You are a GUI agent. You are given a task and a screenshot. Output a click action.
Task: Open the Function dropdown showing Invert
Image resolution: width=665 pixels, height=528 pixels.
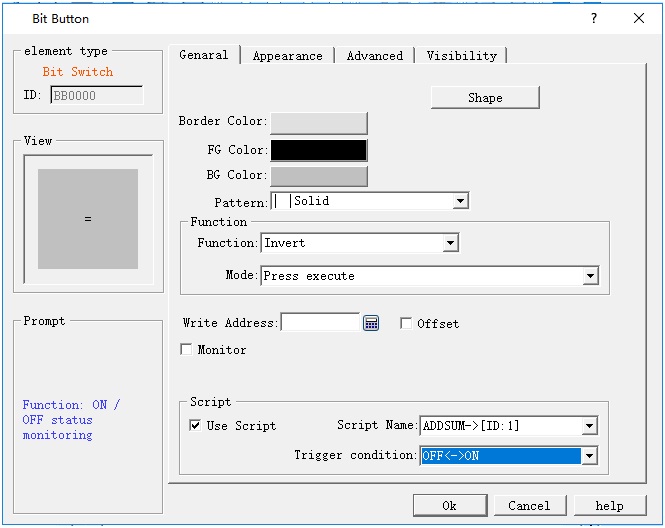[450, 243]
